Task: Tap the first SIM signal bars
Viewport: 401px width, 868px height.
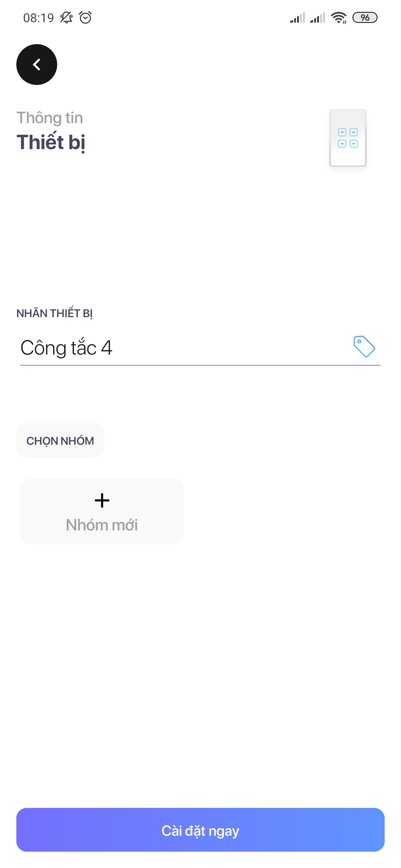Action: click(297, 17)
